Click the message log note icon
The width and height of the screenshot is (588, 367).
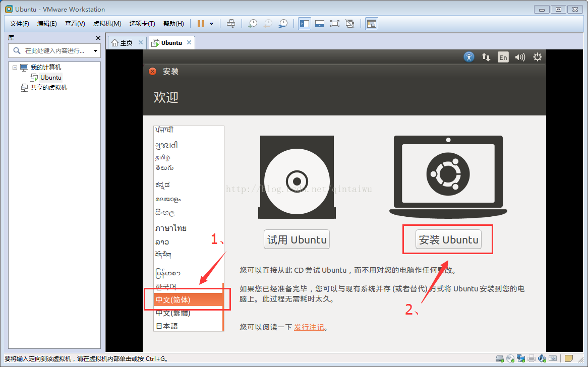click(569, 359)
